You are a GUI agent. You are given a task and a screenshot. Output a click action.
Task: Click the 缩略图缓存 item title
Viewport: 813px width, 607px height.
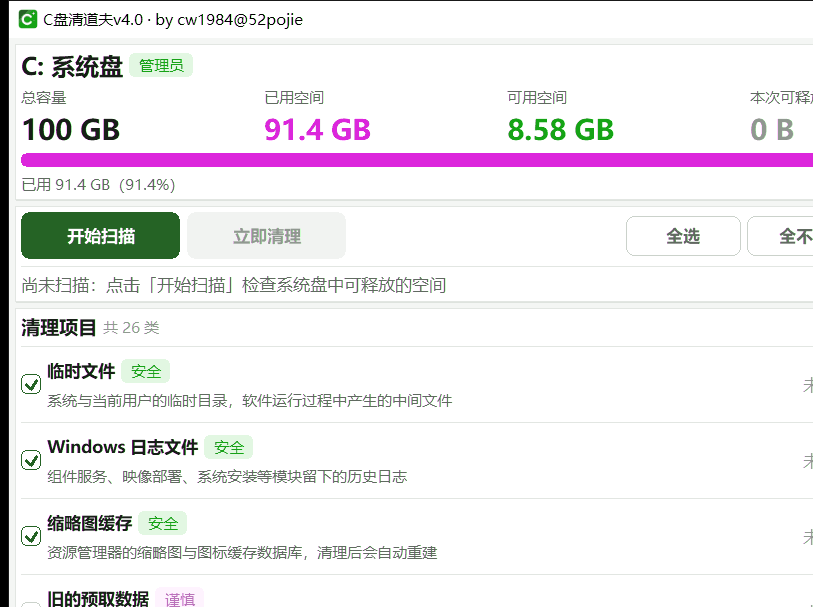(90, 523)
